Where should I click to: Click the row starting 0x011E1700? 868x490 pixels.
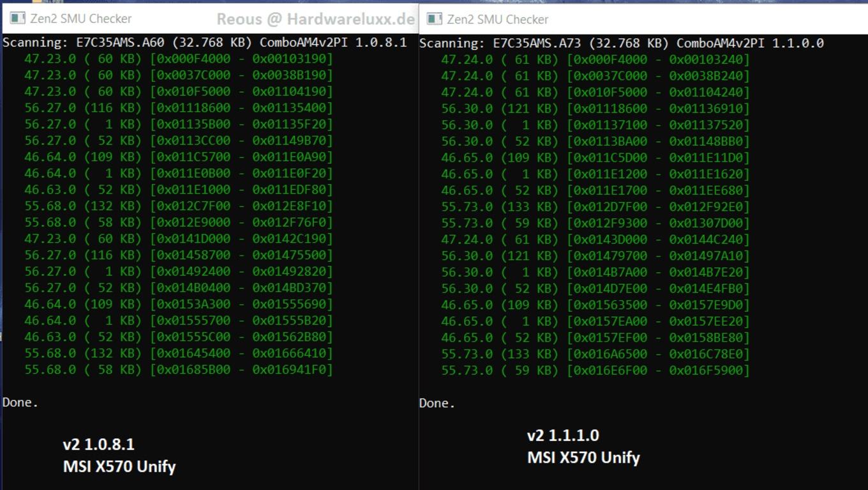click(595, 190)
